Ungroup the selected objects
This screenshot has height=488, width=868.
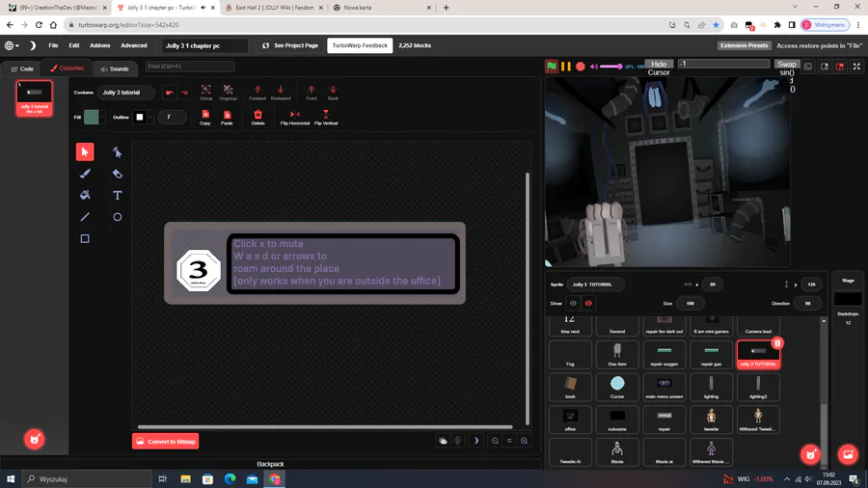(x=228, y=93)
